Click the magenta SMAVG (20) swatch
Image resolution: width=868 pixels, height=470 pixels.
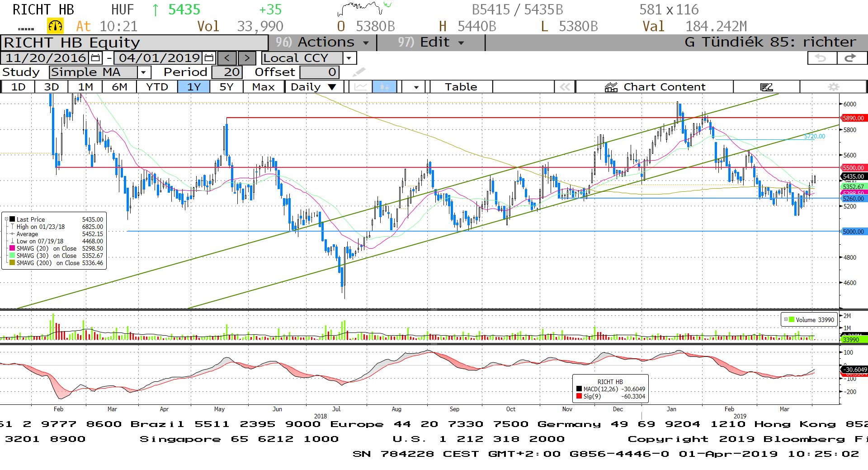(x=12, y=248)
